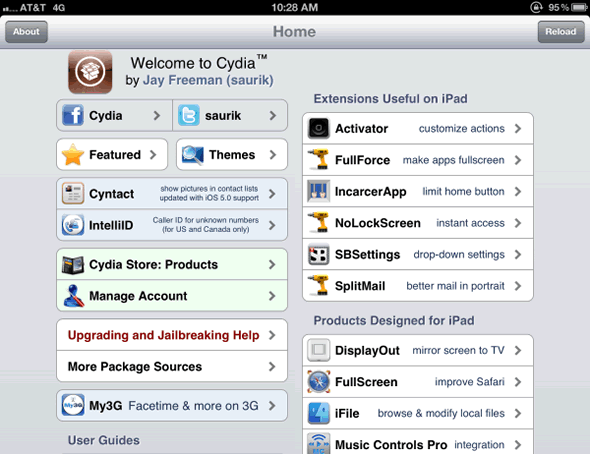Tap the FullScreen Safari compass icon
Screen dimensions: 590x454
(x=319, y=381)
